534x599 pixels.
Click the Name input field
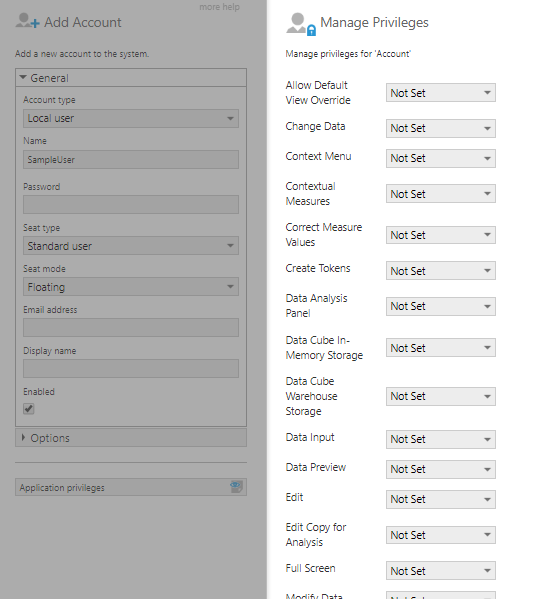[131, 160]
